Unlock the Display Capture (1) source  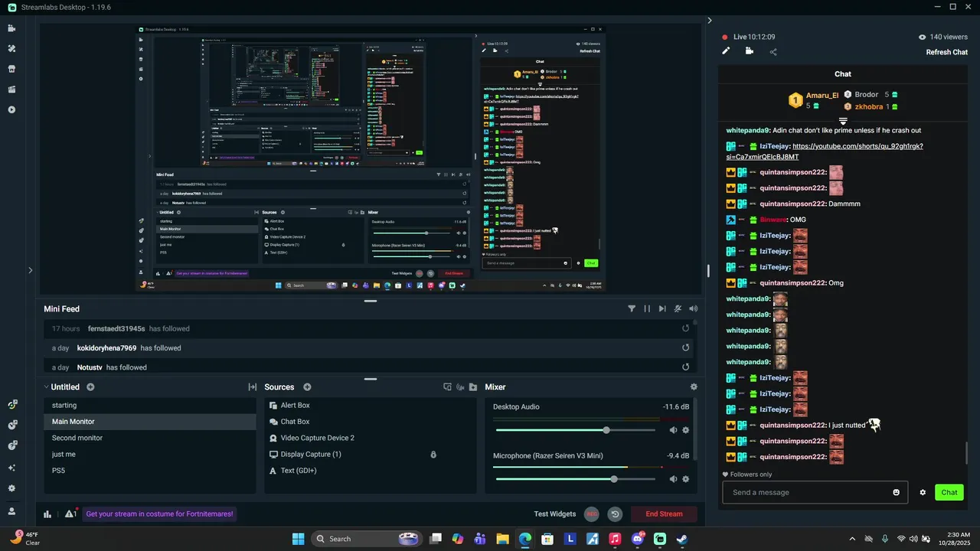433,455
